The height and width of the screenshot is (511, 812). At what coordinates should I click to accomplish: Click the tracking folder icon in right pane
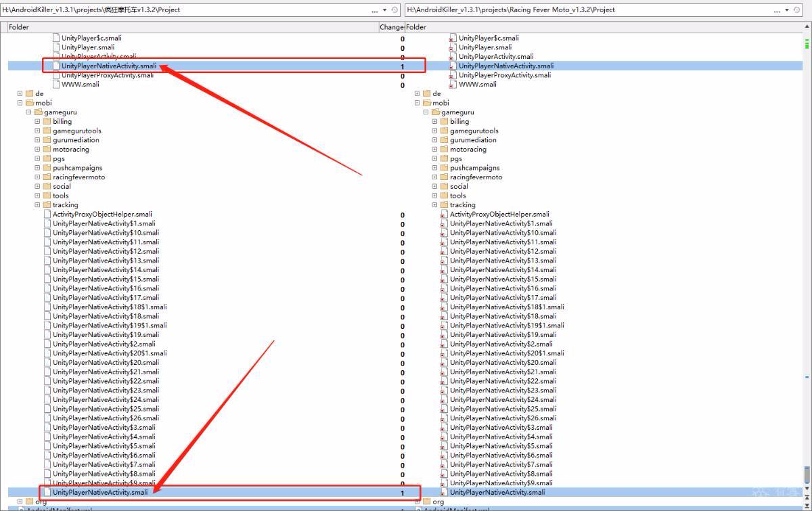coord(445,205)
